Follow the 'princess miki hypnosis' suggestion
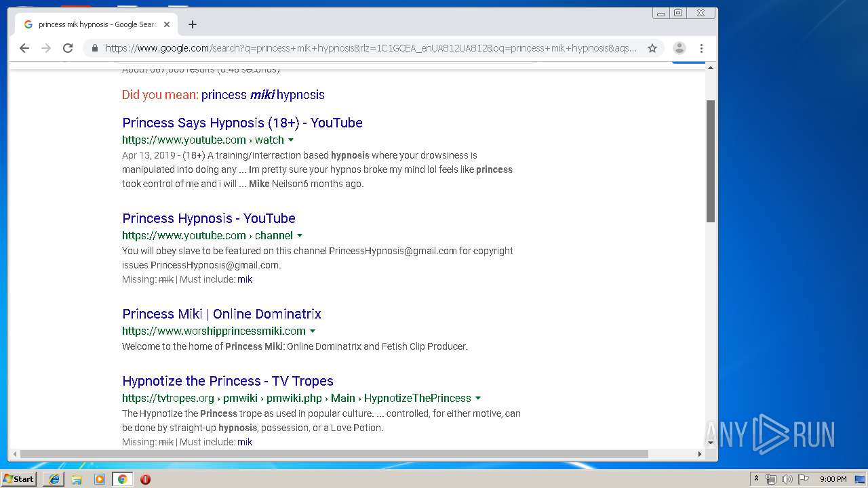868x488 pixels. tap(263, 95)
